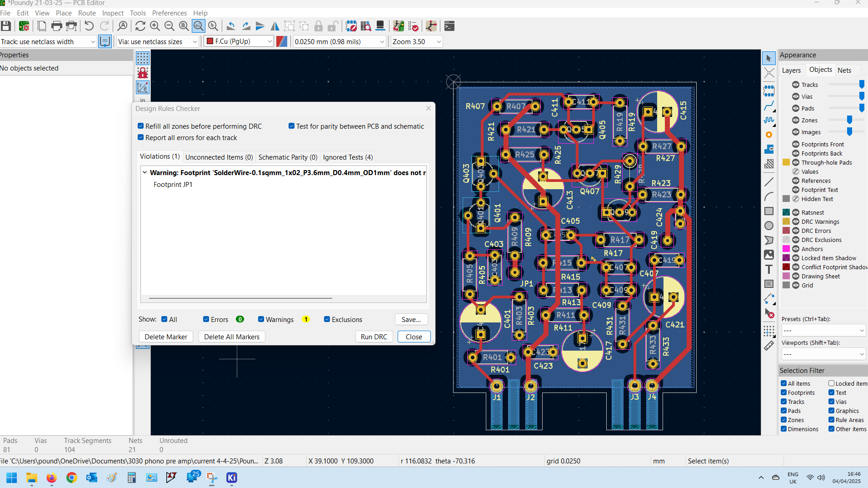The height and width of the screenshot is (488, 868).
Task: Switch to the Nets tab in Appearance
Action: point(844,70)
